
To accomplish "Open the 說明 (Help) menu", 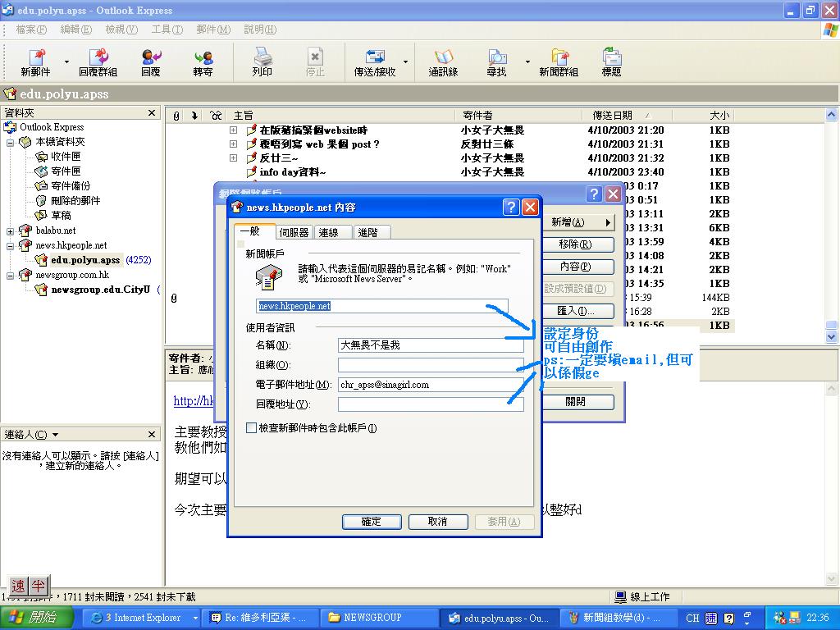I will (x=260, y=30).
